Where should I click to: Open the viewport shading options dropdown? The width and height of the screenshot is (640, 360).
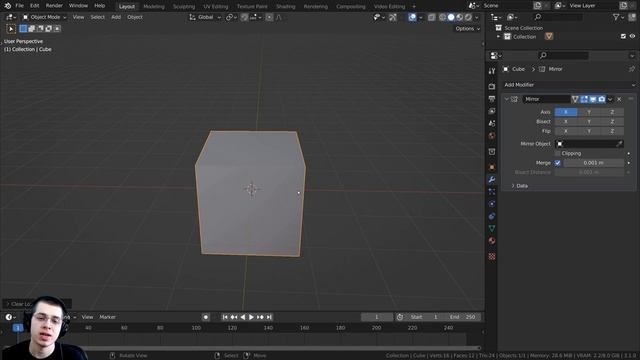tap(477, 17)
